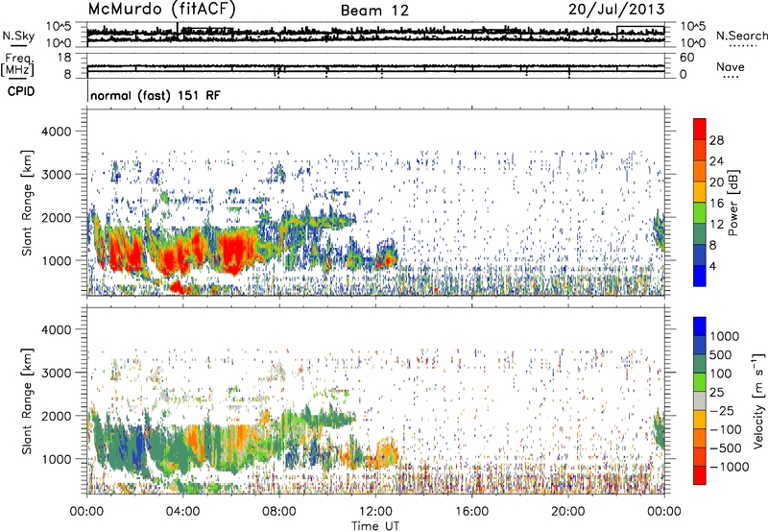Select the N.Sky legend label
This screenshot has height=532, width=768.
pyautogui.click(x=18, y=36)
